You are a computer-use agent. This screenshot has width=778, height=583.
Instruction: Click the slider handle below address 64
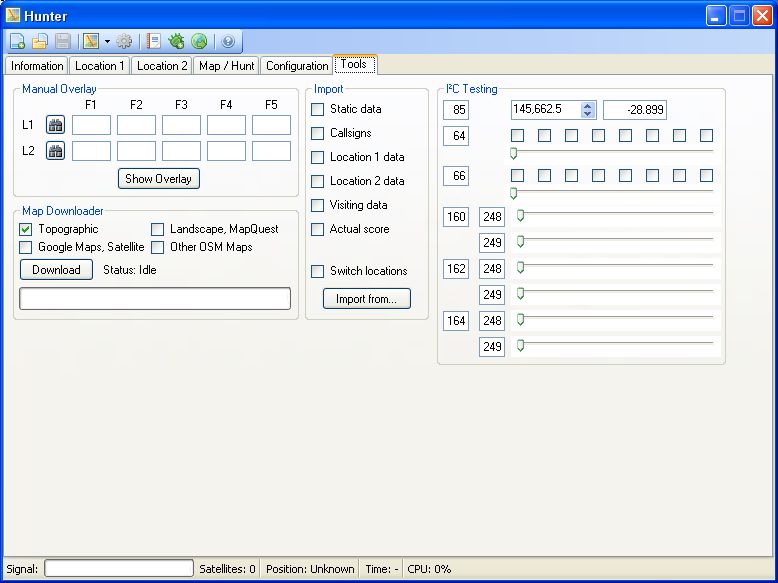(x=514, y=153)
